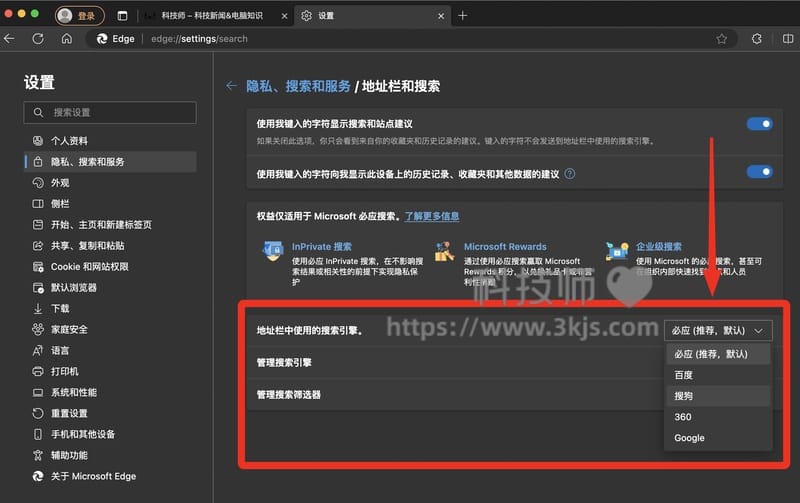
Task: Open 辅助功能 settings section
Action: point(110,455)
